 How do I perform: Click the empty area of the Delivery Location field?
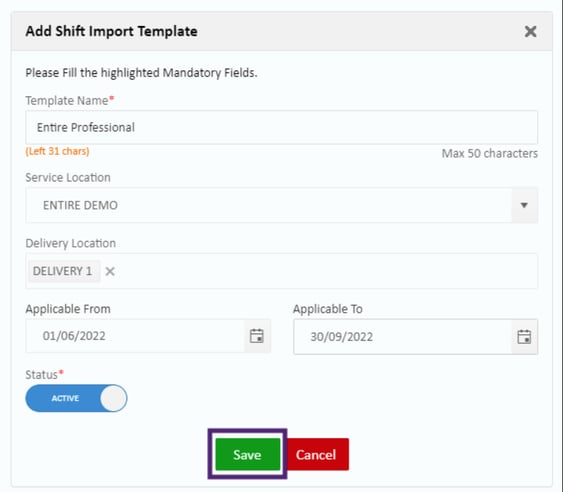pos(323,271)
